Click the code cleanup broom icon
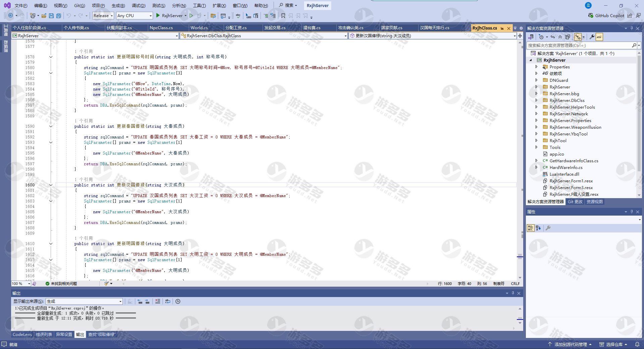 [106, 284]
